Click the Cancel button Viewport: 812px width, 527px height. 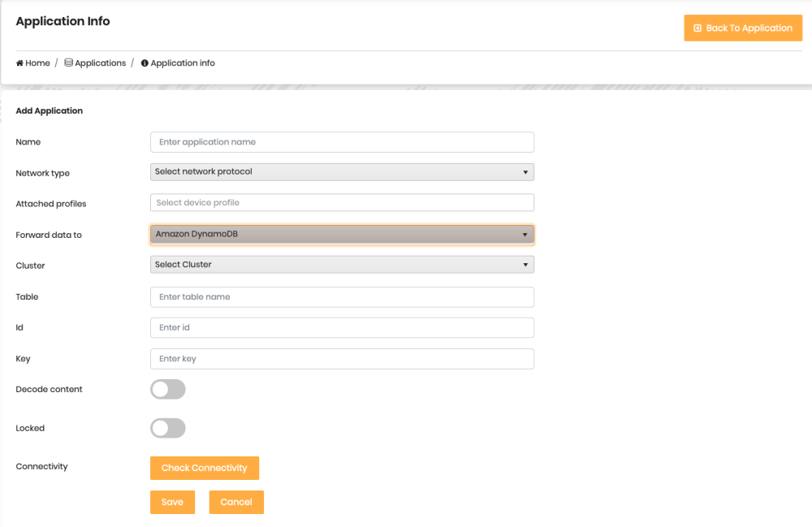pos(236,502)
